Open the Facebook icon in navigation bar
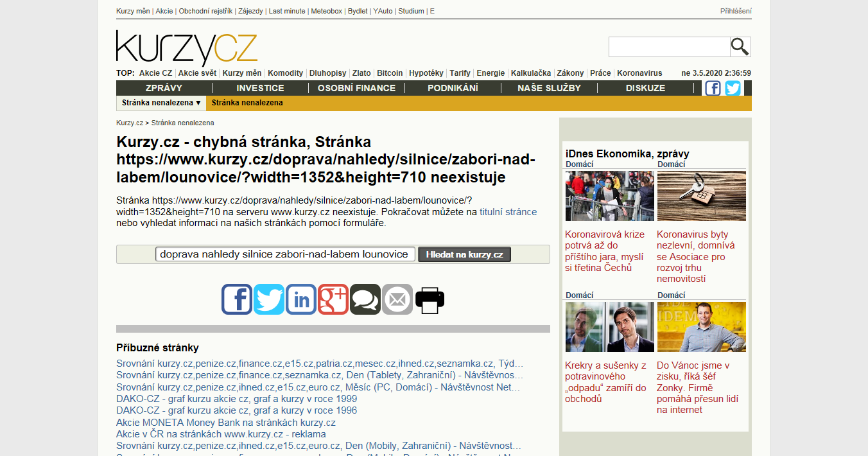 [713, 88]
